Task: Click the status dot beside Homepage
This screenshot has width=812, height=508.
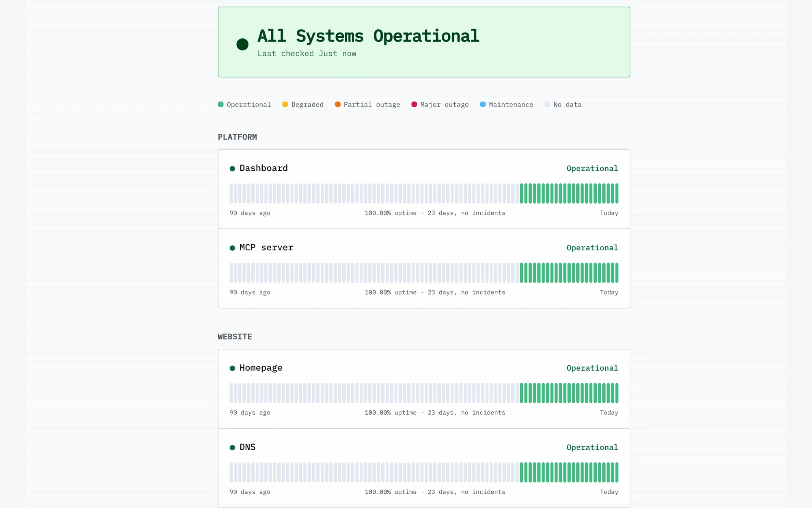Action: click(x=232, y=368)
